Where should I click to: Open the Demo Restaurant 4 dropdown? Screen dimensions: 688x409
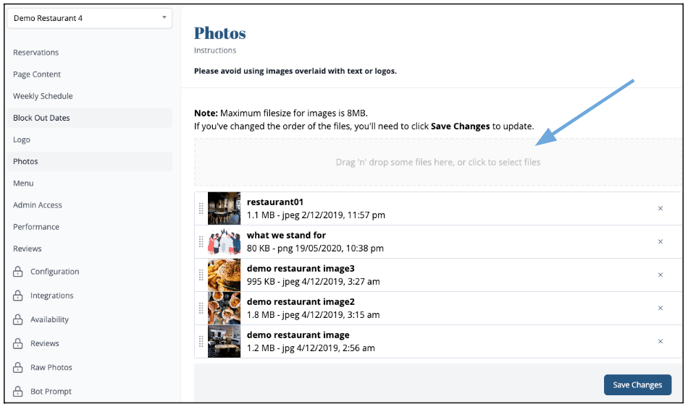tap(90, 18)
